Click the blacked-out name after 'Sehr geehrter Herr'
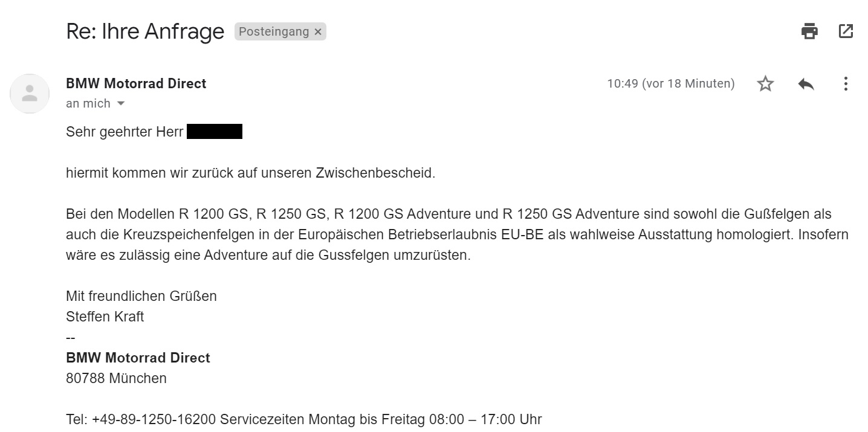The height and width of the screenshot is (432, 868). click(215, 132)
